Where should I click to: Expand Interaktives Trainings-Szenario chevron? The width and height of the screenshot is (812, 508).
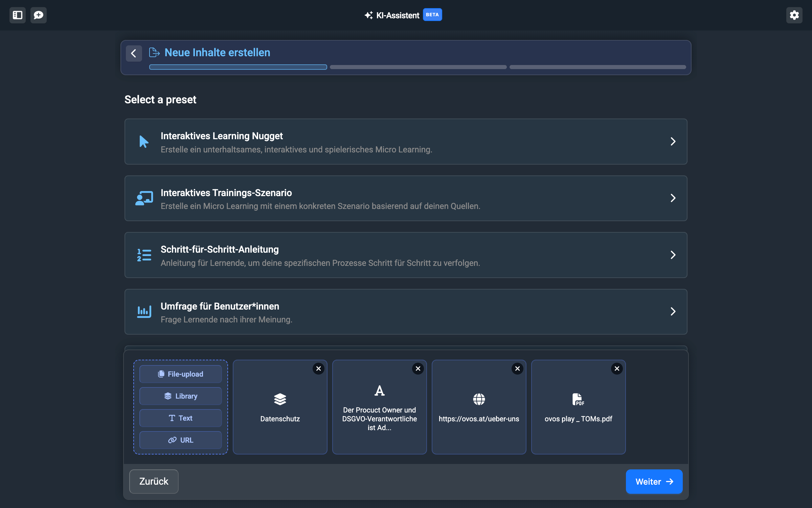point(673,198)
